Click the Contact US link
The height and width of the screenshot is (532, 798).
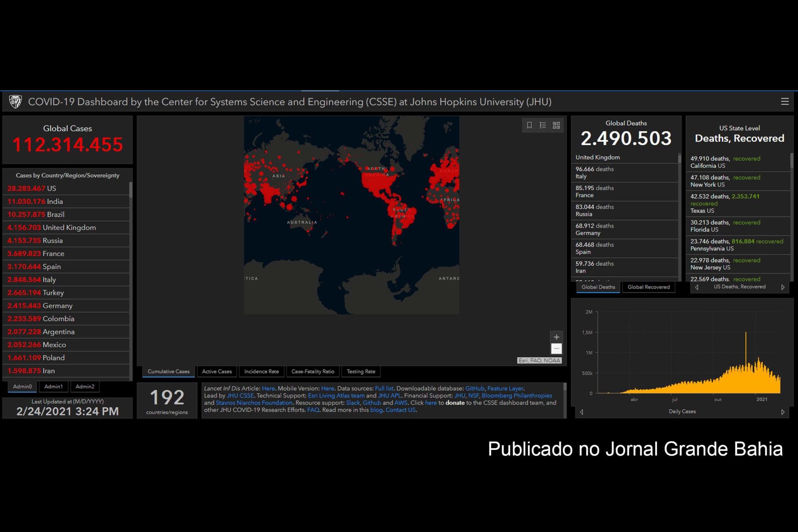(401, 410)
